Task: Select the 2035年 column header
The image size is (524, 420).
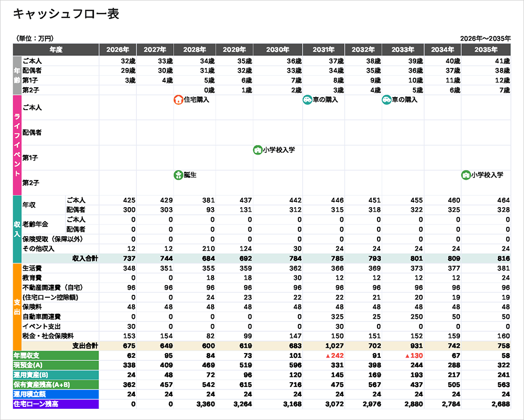Action: 486,50
